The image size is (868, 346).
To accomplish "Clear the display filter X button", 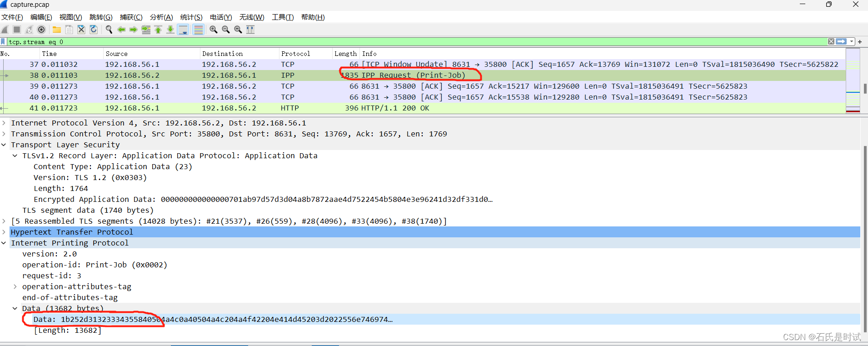I will click(831, 41).
